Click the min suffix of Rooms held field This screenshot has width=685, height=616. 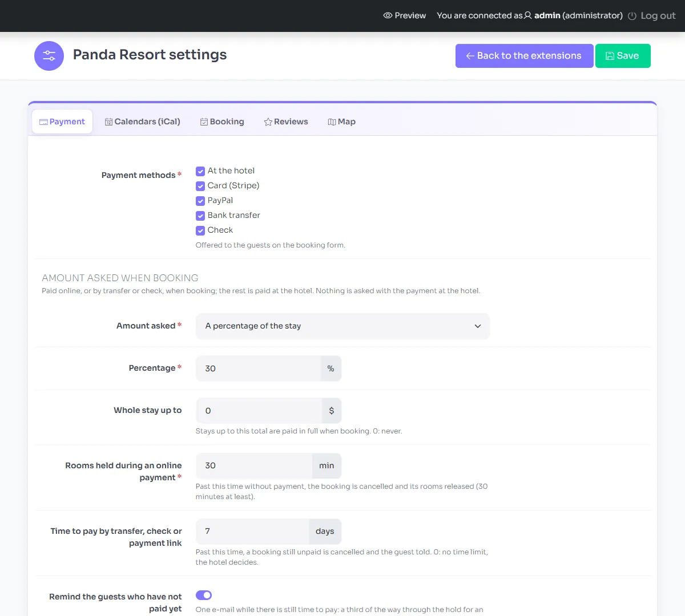pos(327,466)
